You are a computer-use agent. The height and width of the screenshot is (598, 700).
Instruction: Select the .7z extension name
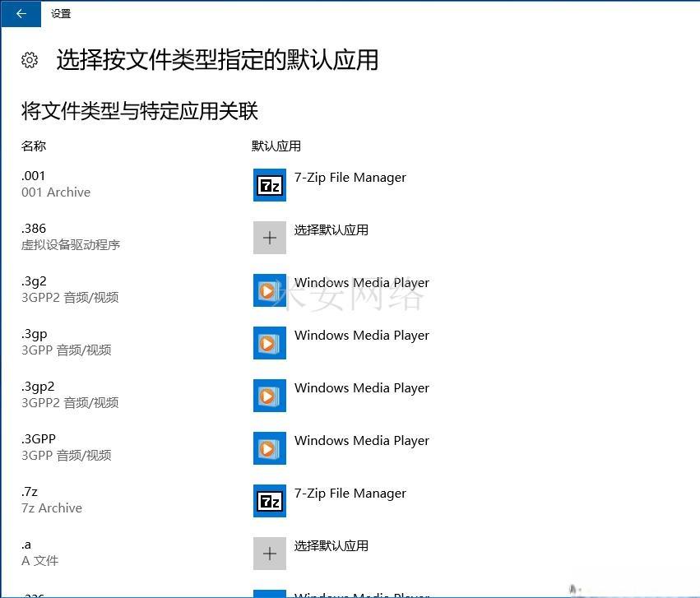point(30,492)
